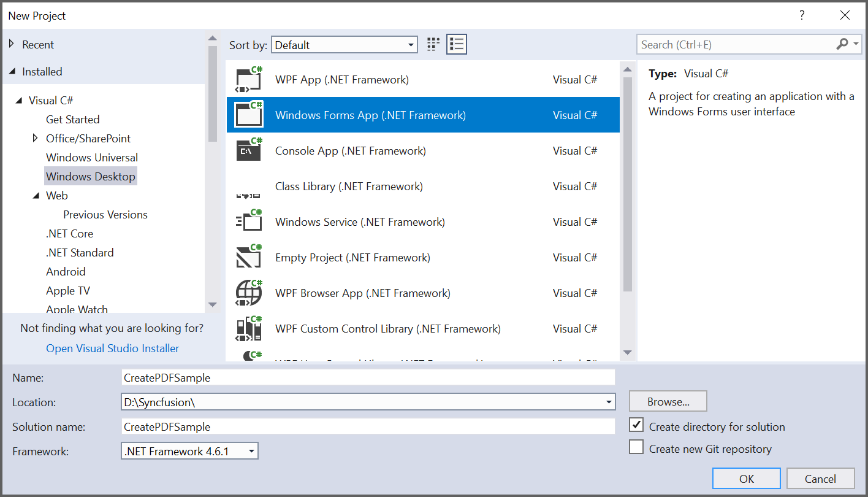Click OK to create the project

(x=747, y=479)
